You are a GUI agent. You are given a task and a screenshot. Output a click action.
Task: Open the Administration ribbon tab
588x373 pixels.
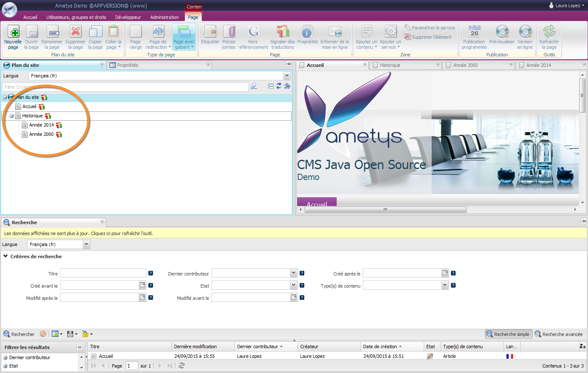coord(164,17)
